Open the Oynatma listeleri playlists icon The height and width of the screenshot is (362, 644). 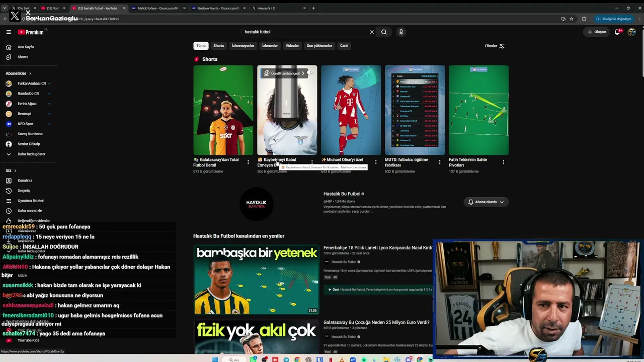coord(9,201)
